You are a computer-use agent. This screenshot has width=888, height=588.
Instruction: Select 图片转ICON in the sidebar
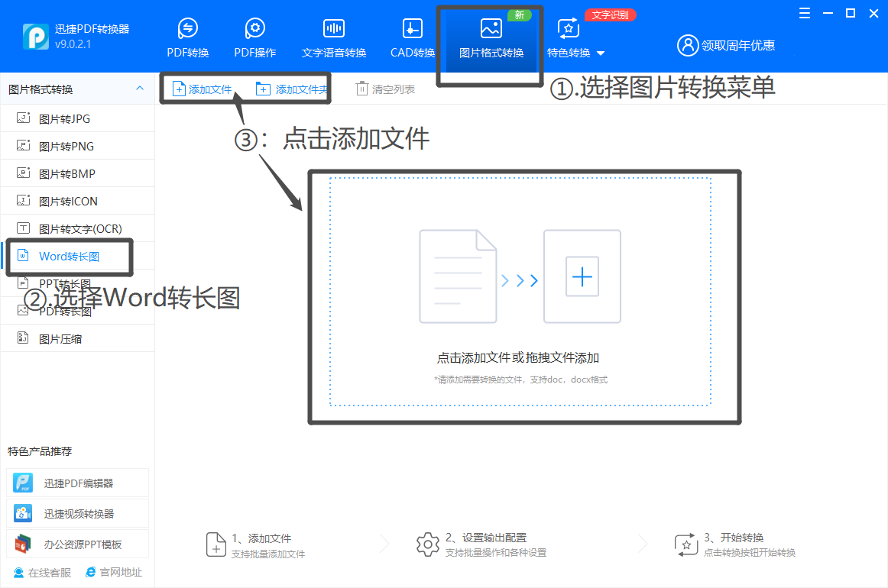click(x=78, y=202)
